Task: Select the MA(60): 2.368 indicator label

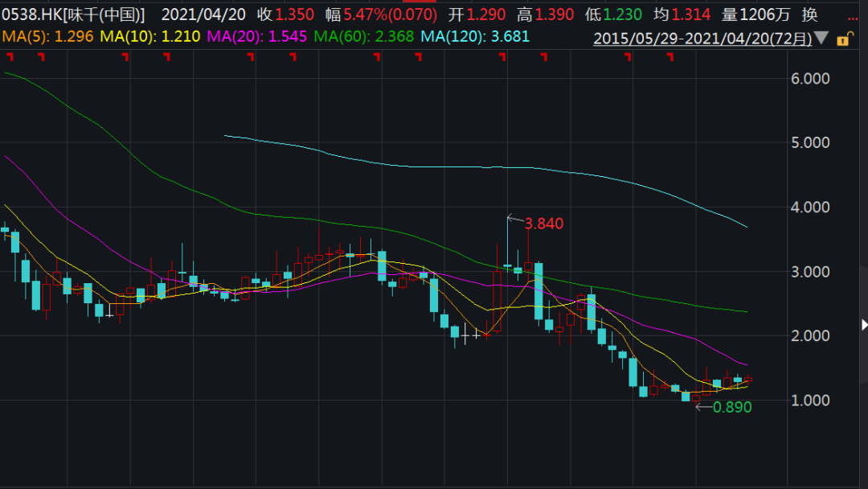Action: pyautogui.click(x=364, y=36)
